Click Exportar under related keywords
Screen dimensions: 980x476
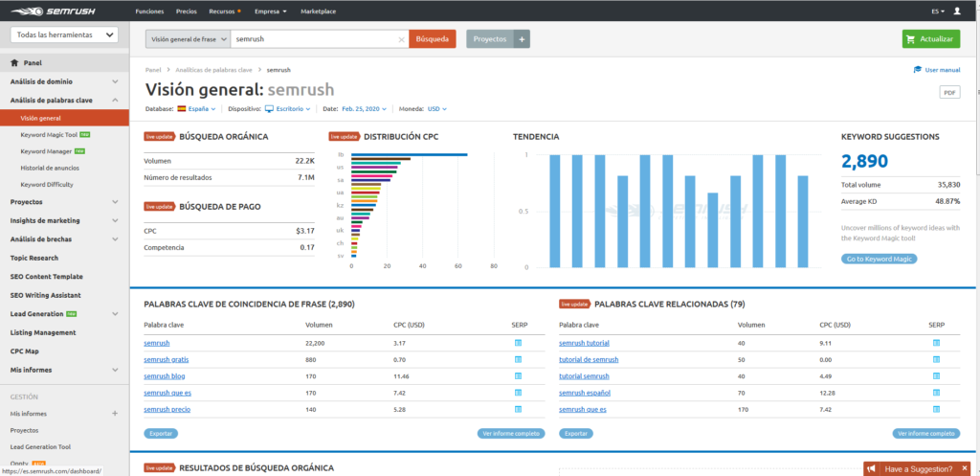575,434
